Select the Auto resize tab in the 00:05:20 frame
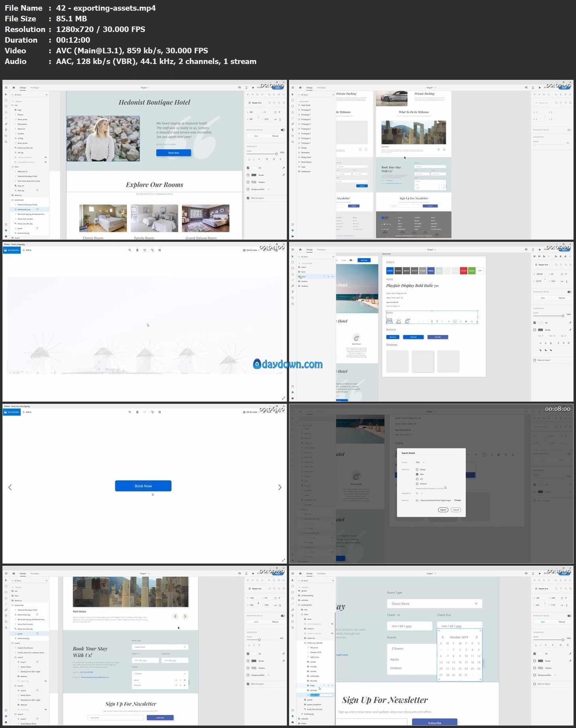 click(x=543, y=298)
